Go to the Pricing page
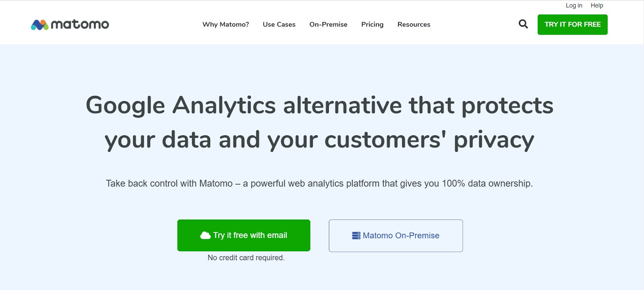 click(372, 25)
